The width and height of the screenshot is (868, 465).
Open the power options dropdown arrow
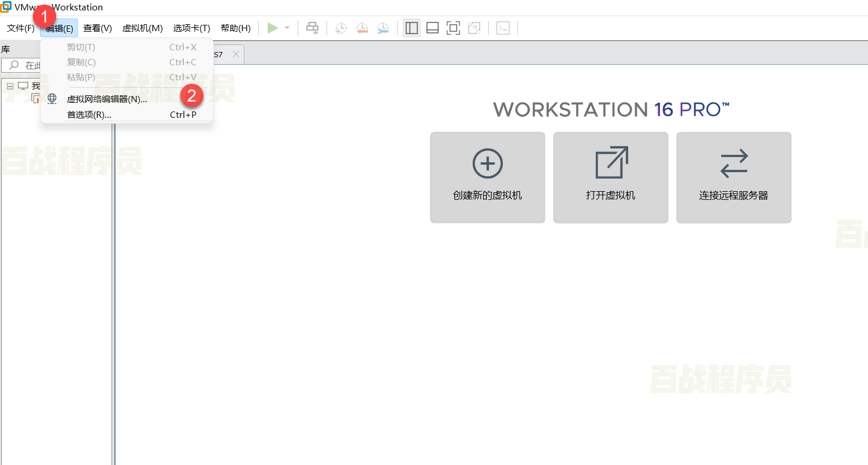tap(287, 28)
